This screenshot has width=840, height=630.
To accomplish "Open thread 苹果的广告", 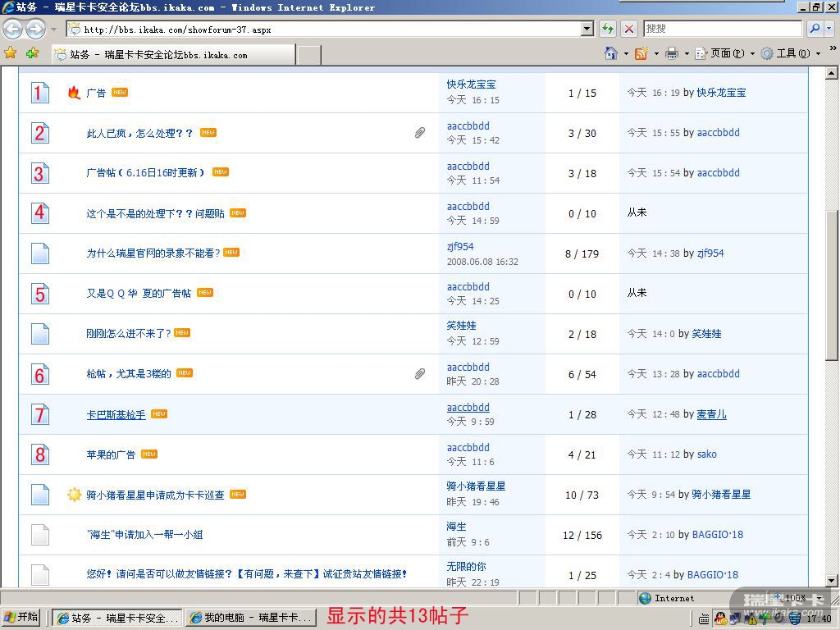I will pyautogui.click(x=111, y=454).
